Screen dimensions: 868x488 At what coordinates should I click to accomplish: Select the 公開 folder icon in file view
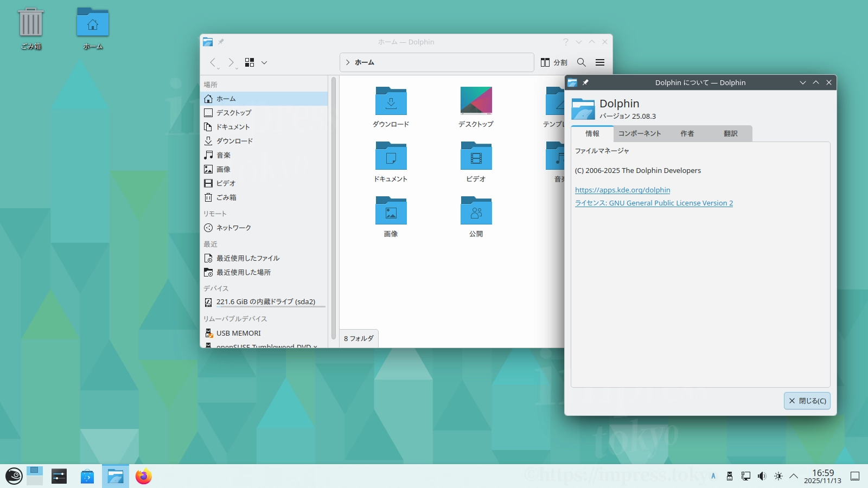[476, 210]
